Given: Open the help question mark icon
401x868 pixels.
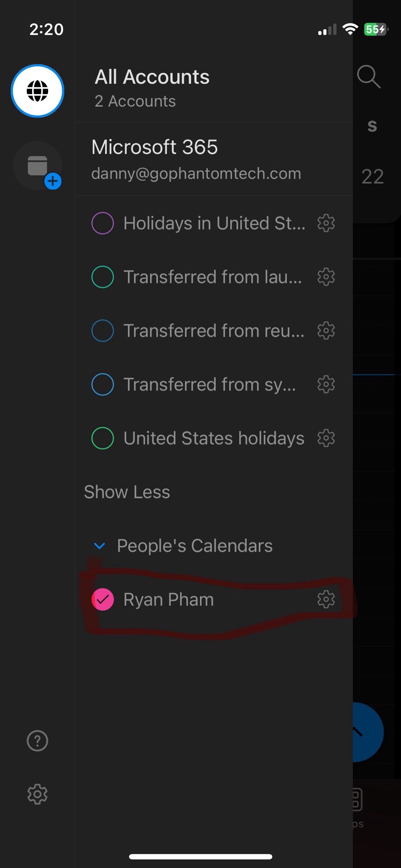Looking at the screenshot, I should (x=37, y=741).
